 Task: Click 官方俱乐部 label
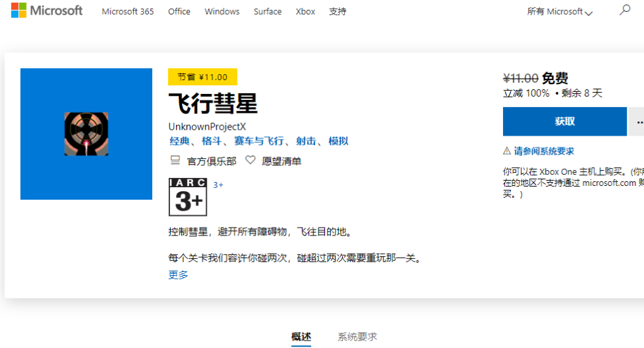[212, 161]
